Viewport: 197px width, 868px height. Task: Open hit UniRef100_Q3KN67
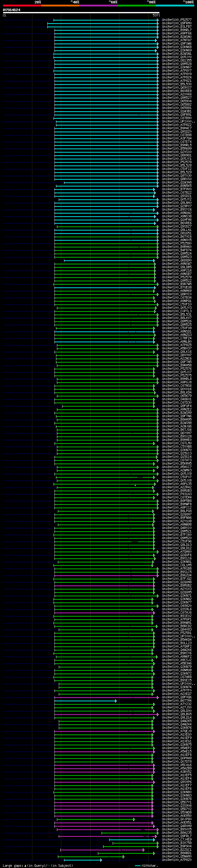tap(176, 67)
